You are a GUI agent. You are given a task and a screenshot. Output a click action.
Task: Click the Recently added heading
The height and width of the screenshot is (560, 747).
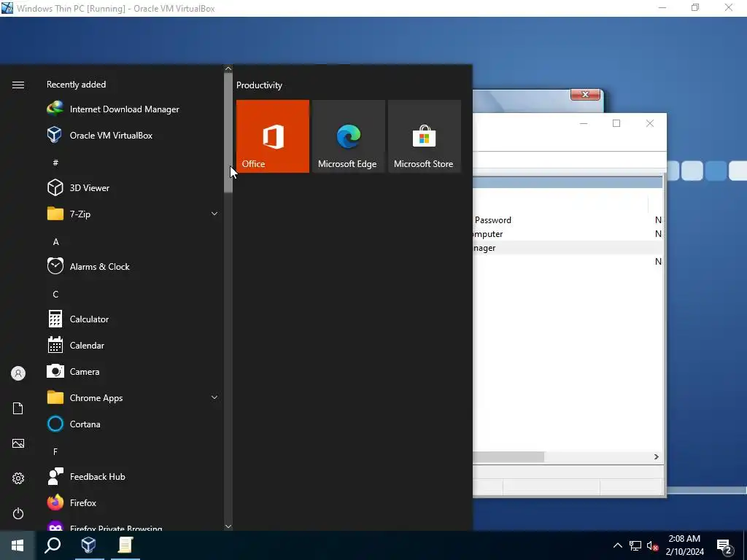click(76, 85)
